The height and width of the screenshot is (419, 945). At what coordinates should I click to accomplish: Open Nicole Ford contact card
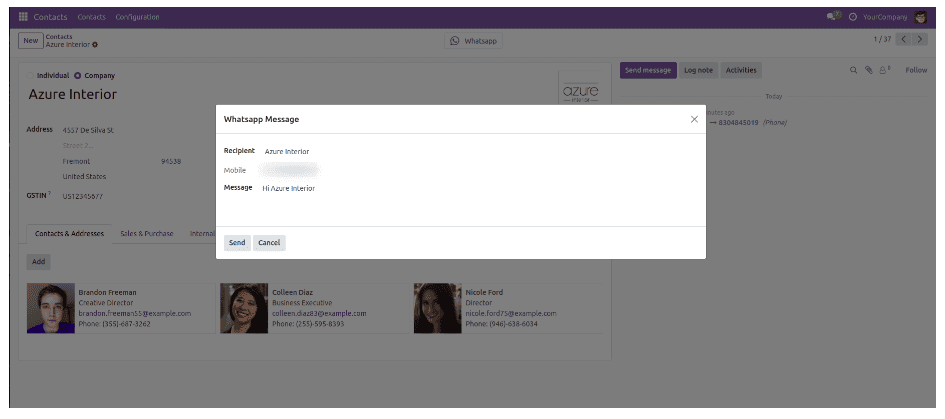pyautogui.click(x=507, y=308)
